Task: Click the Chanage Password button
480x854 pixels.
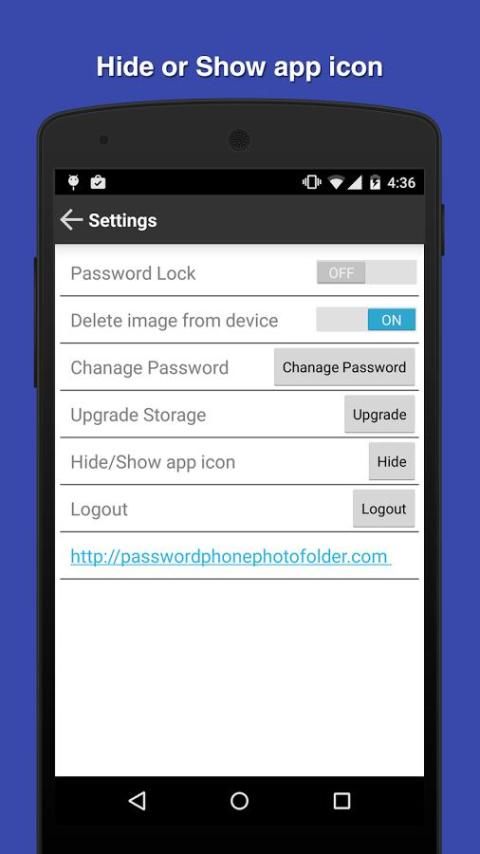Action: pos(344,367)
